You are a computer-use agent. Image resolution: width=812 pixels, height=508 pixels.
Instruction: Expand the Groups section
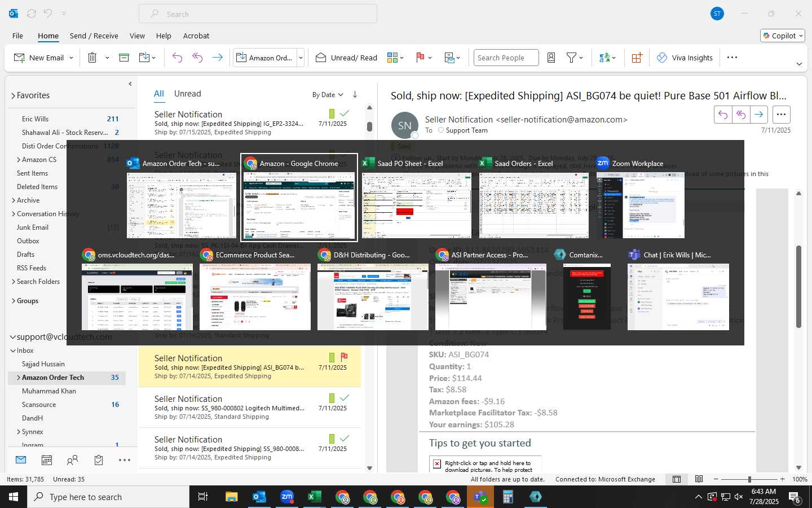pos(13,301)
